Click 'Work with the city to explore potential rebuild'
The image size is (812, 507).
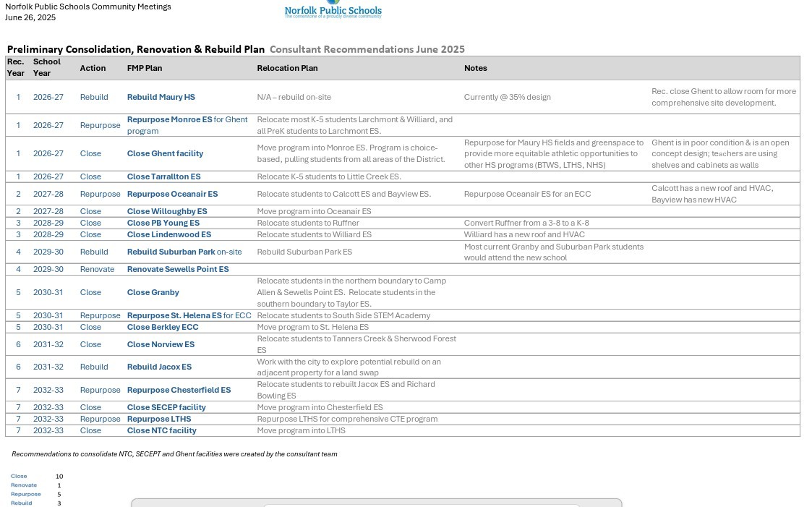(x=349, y=367)
